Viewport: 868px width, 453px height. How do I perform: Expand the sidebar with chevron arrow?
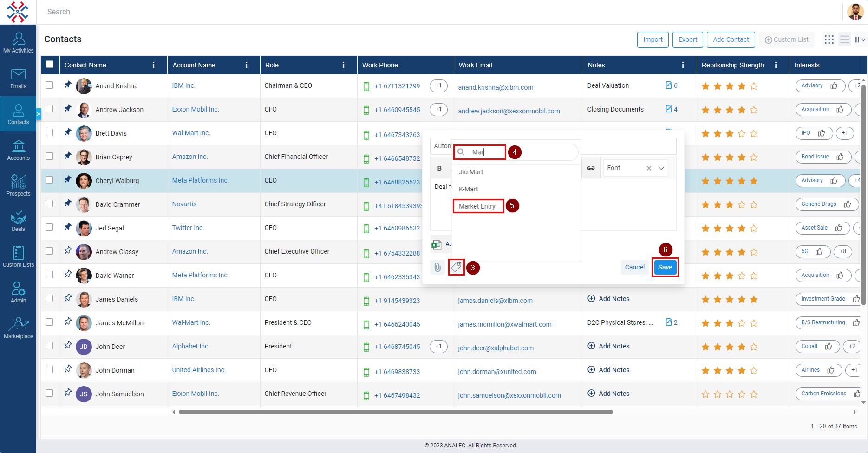click(x=39, y=114)
